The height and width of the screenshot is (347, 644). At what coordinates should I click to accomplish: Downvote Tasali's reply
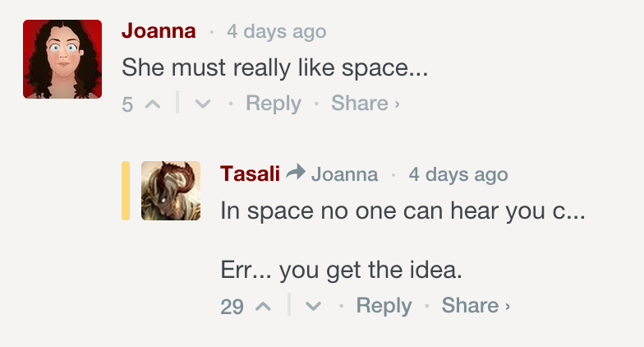(313, 307)
